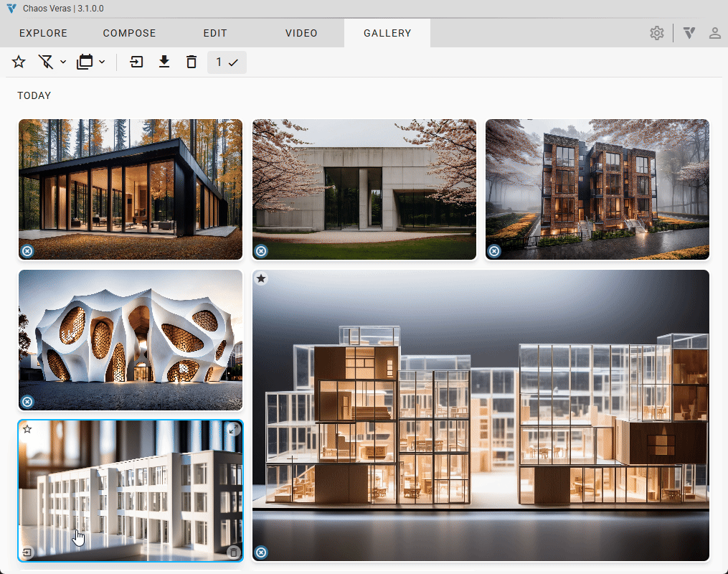The image size is (728, 574).
Task: Open the settings gear icon
Action: 656,33
